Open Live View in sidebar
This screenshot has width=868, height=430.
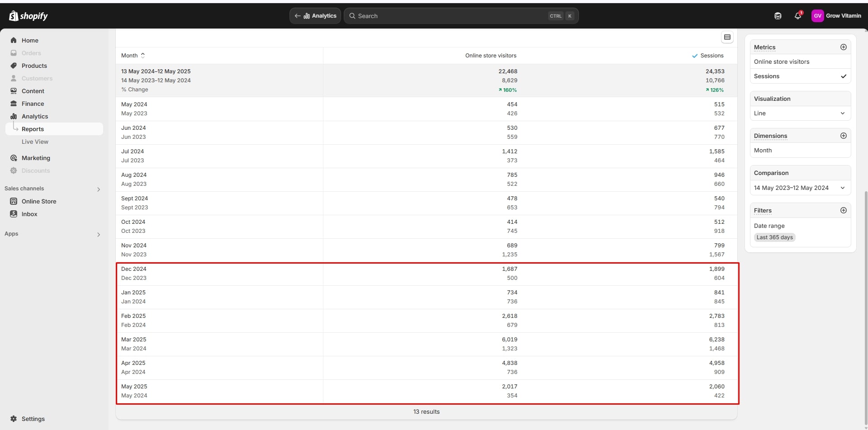click(35, 142)
